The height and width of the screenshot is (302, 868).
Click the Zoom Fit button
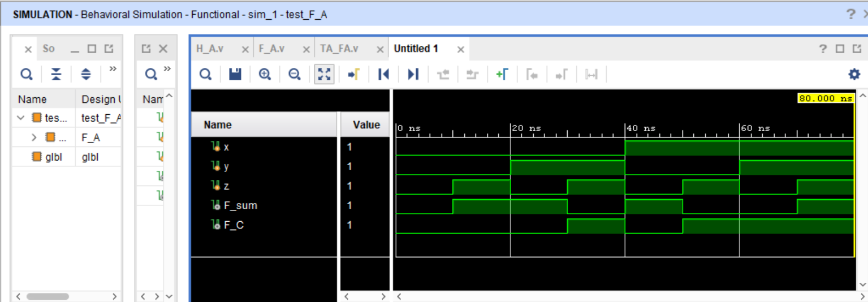click(x=323, y=74)
